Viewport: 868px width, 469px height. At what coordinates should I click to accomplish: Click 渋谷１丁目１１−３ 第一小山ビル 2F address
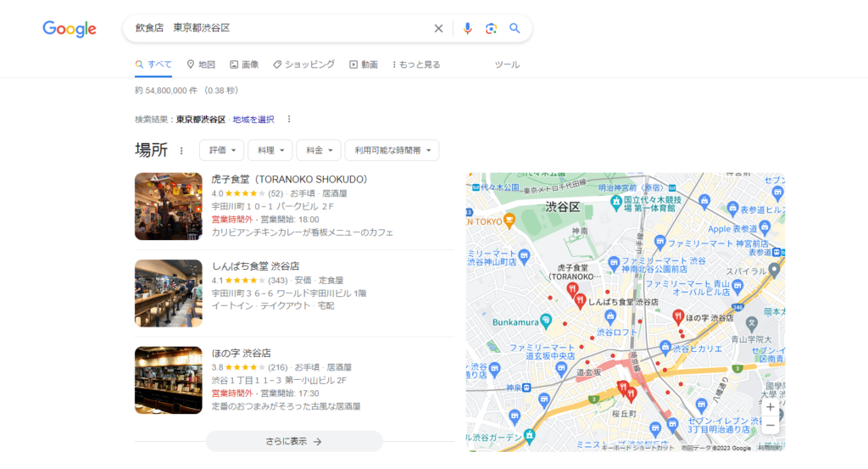point(279,381)
